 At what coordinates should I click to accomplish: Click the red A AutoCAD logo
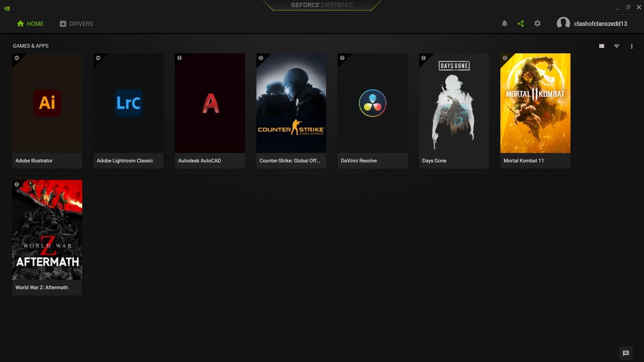coord(210,103)
